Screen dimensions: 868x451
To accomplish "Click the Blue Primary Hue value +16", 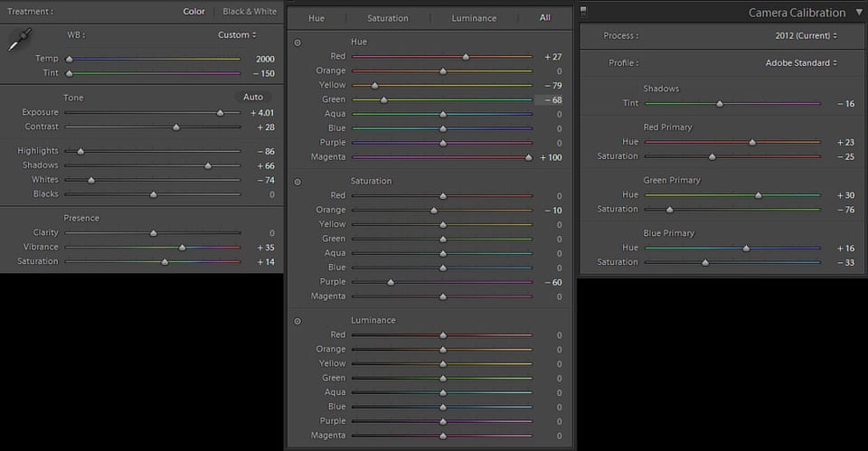I will (846, 249).
